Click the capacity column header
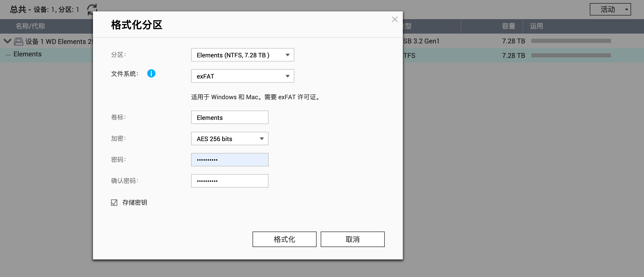644x277 pixels. 508,26
